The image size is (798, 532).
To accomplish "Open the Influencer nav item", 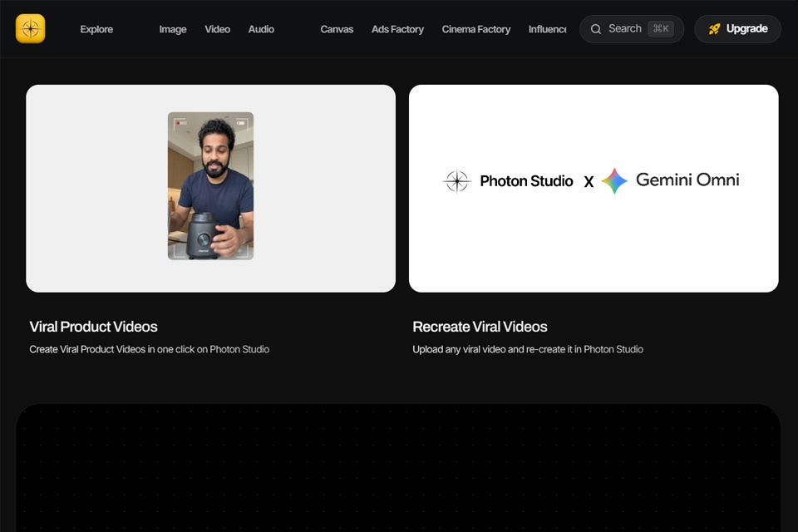I will (x=548, y=30).
